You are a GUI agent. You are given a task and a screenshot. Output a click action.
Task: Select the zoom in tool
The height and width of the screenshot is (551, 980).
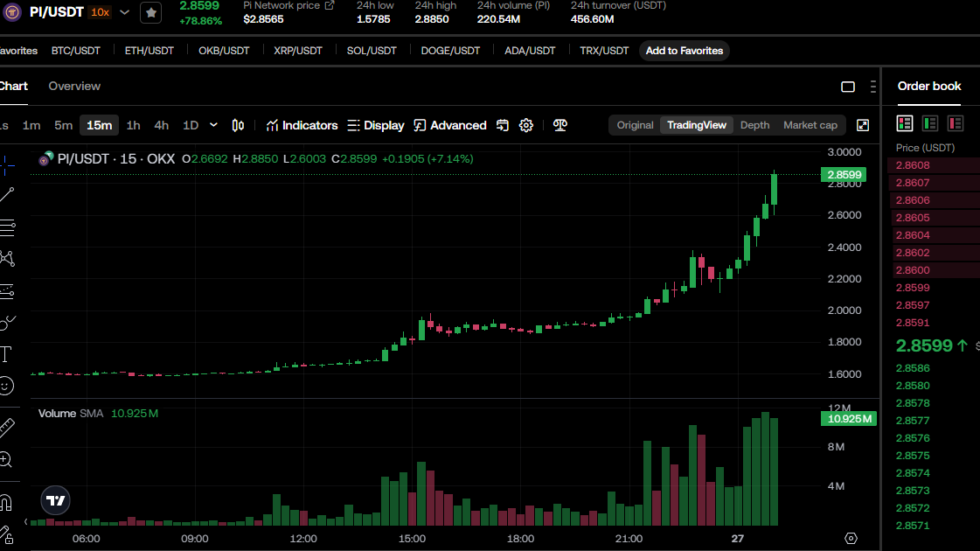tap(5, 460)
